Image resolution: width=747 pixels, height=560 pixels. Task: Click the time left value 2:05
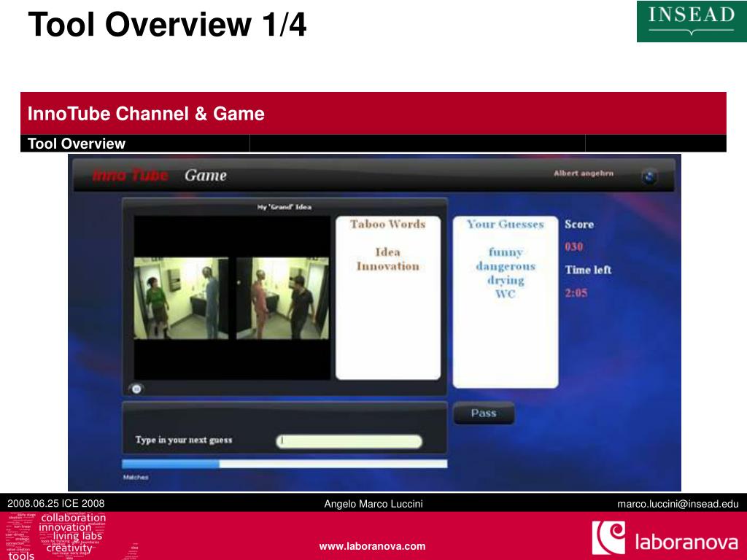[x=576, y=293]
